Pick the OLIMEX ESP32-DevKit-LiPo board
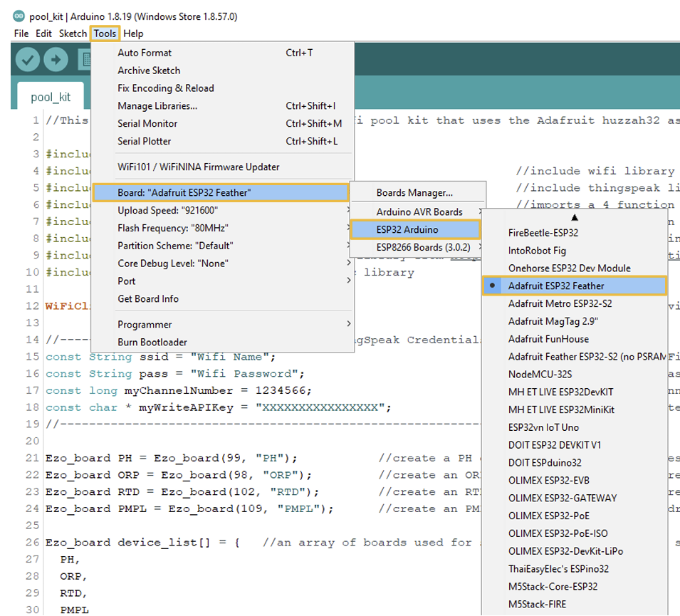 (x=575, y=551)
